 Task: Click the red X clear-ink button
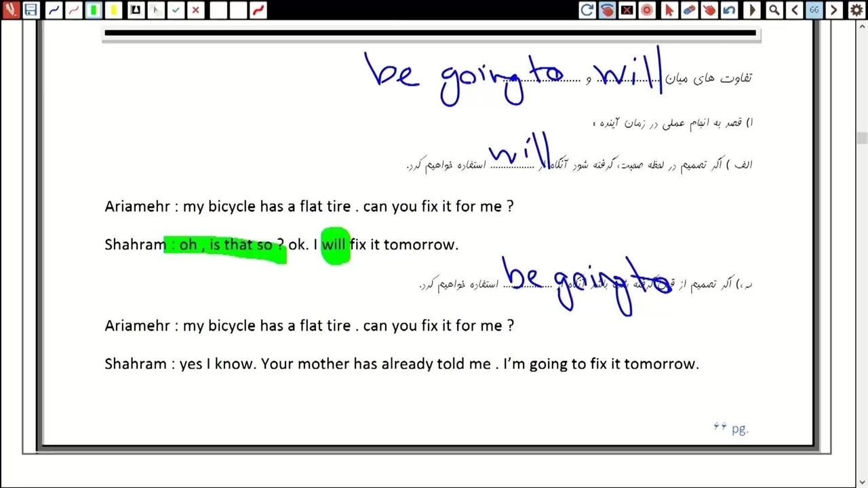[627, 10]
